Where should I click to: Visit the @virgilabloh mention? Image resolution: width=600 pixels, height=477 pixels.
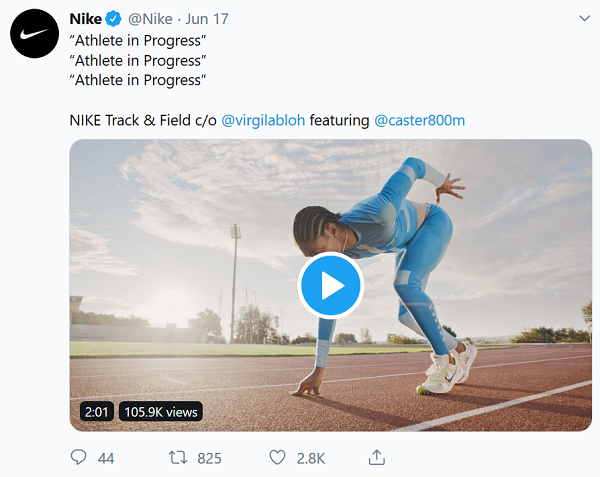click(263, 120)
